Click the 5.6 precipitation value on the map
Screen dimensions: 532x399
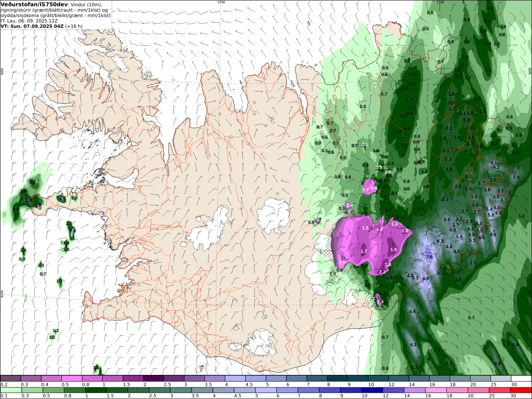459,236
